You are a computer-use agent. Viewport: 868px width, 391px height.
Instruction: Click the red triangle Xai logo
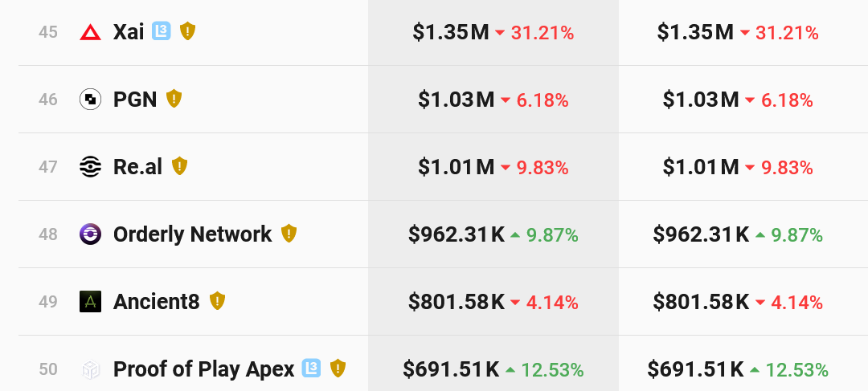(x=90, y=32)
